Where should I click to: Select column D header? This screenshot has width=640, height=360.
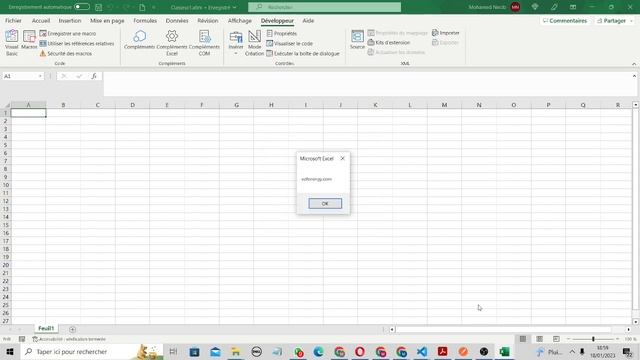tap(132, 105)
